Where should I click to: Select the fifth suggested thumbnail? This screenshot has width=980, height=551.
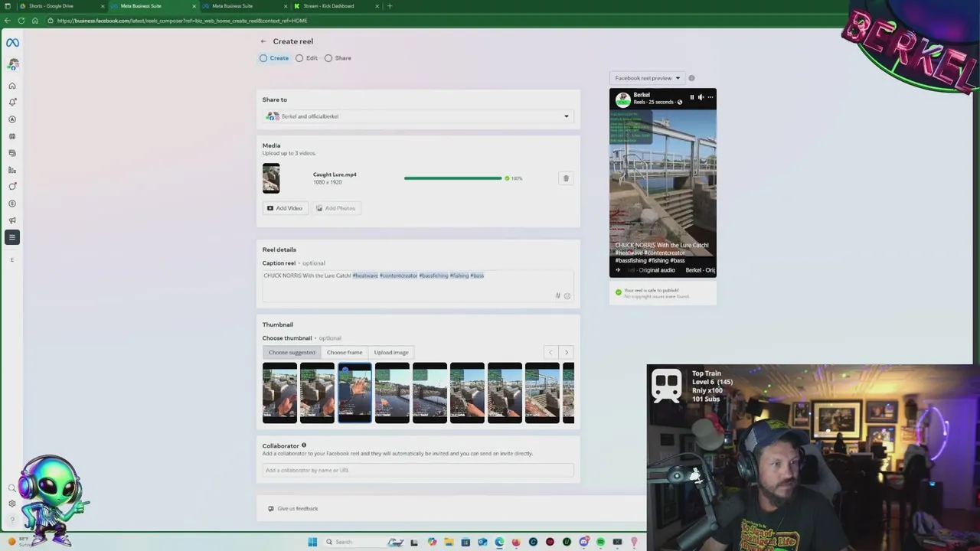tap(430, 393)
